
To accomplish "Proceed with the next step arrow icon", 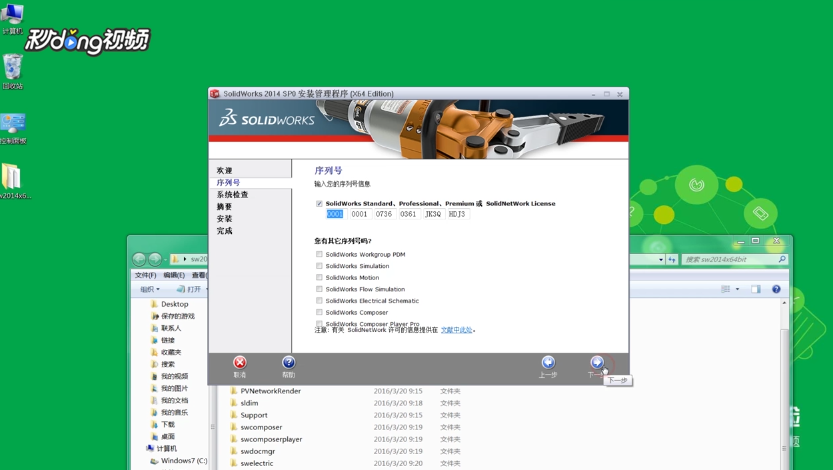I will coord(597,362).
